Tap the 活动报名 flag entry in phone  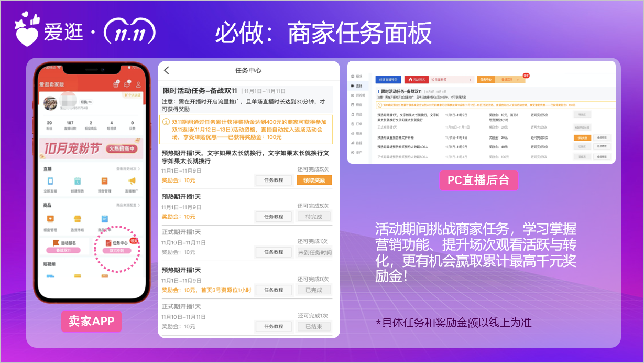[64, 246]
